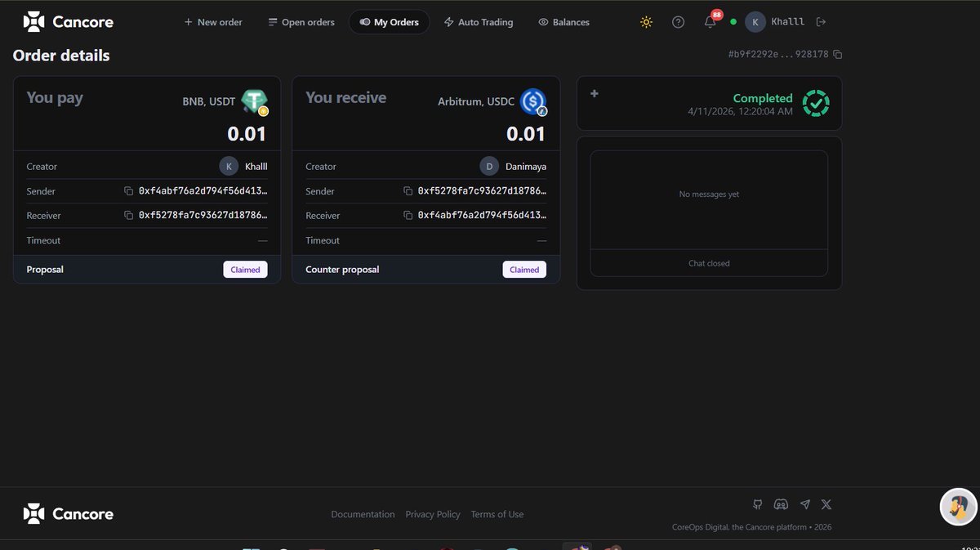980x550 pixels.
Task: Open Auto Trading
Action: tap(479, 22)
